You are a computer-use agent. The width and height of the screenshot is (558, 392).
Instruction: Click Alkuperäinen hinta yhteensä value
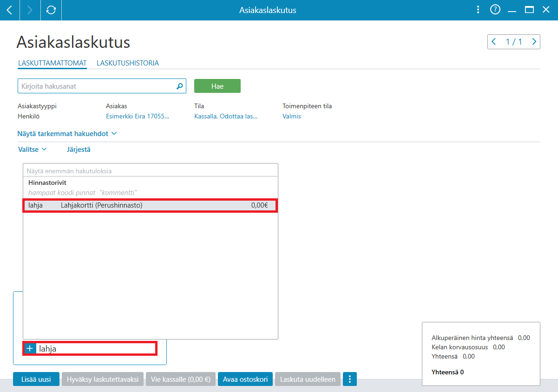(x=524, y=338)
